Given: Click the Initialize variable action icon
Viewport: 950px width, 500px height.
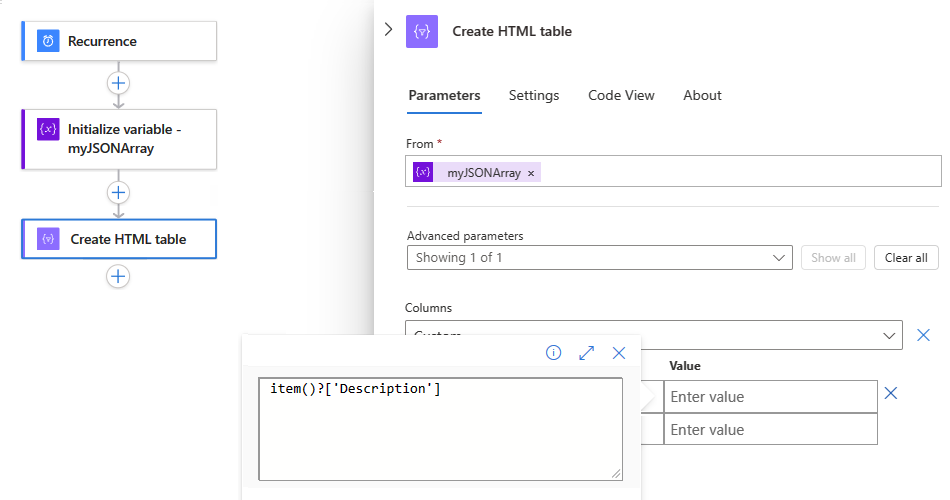Looking at the screenshot, I should pyautogui.click(x=48, y=129).
